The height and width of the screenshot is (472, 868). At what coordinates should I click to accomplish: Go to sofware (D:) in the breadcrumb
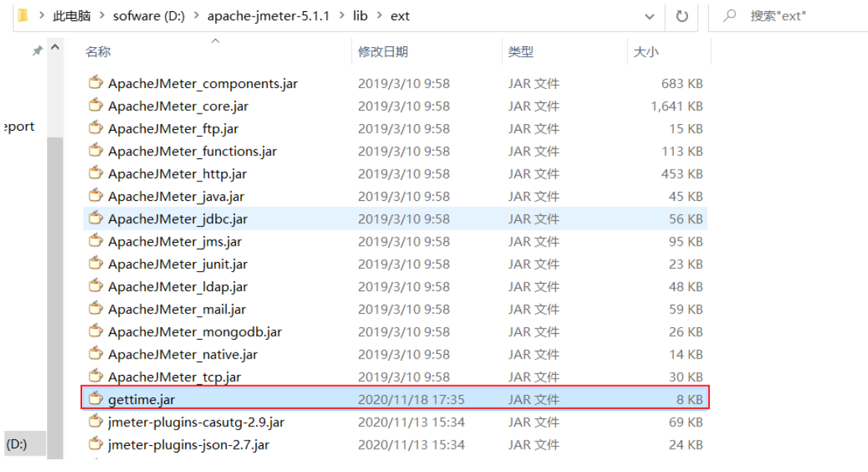(x=149, y=16)
